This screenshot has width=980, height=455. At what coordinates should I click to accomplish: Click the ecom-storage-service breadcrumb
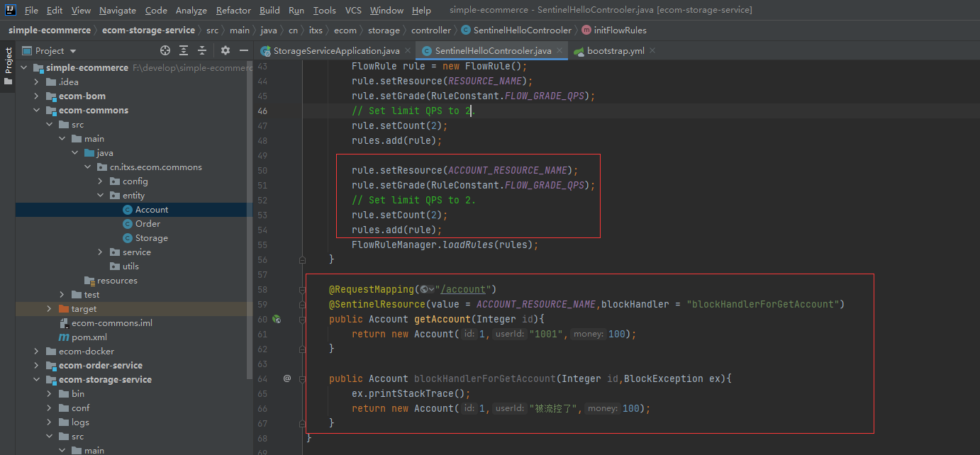coord(148,30)
